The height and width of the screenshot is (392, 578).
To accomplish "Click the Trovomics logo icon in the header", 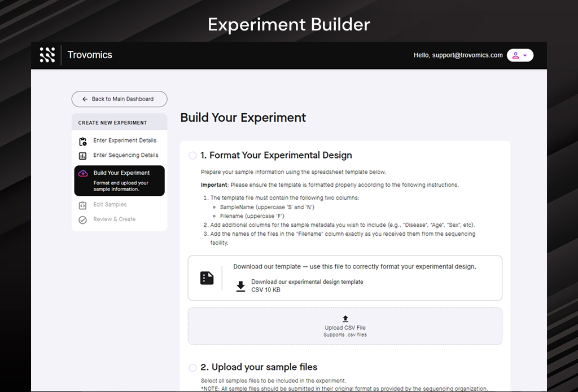I will [x=47, y=55].
